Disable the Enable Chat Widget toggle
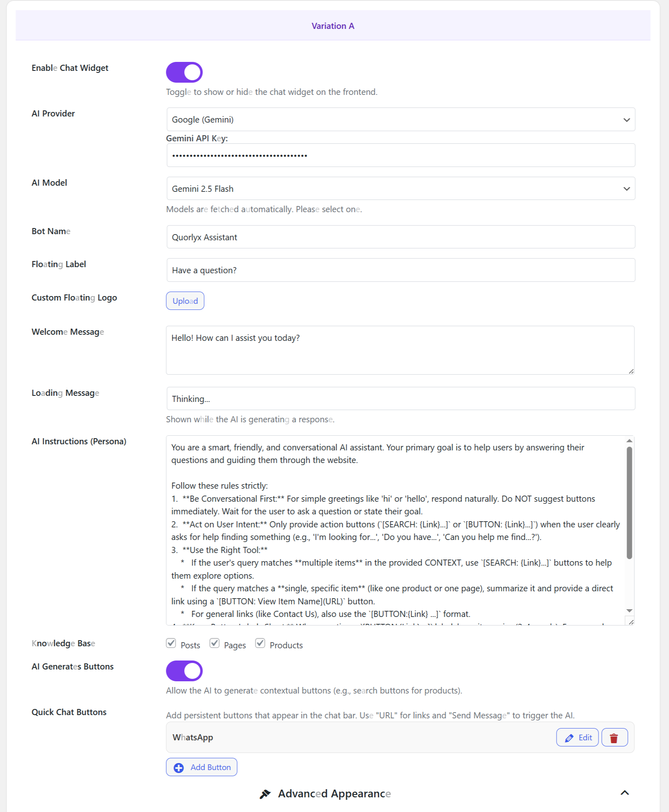 [184, 72]
